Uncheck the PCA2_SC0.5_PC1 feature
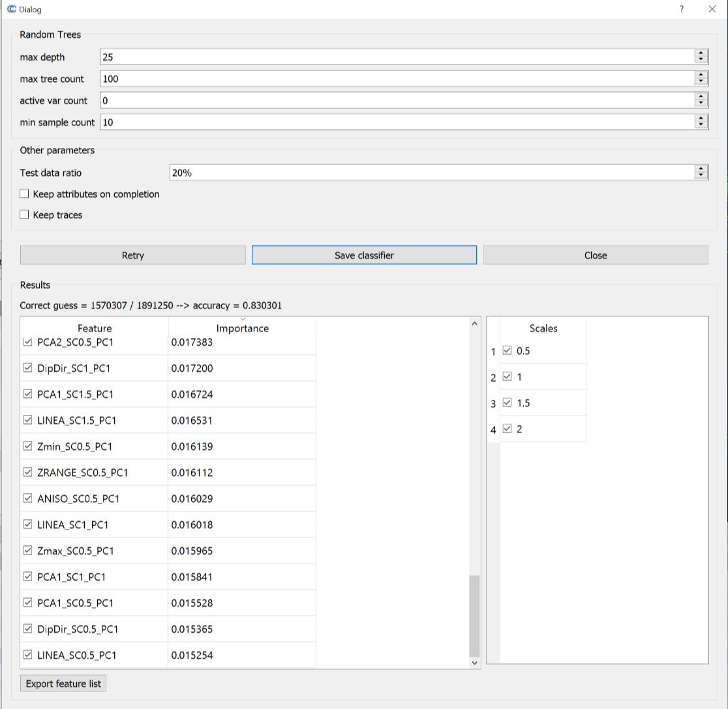Screen dimensions: 728x709 point(27,342)
